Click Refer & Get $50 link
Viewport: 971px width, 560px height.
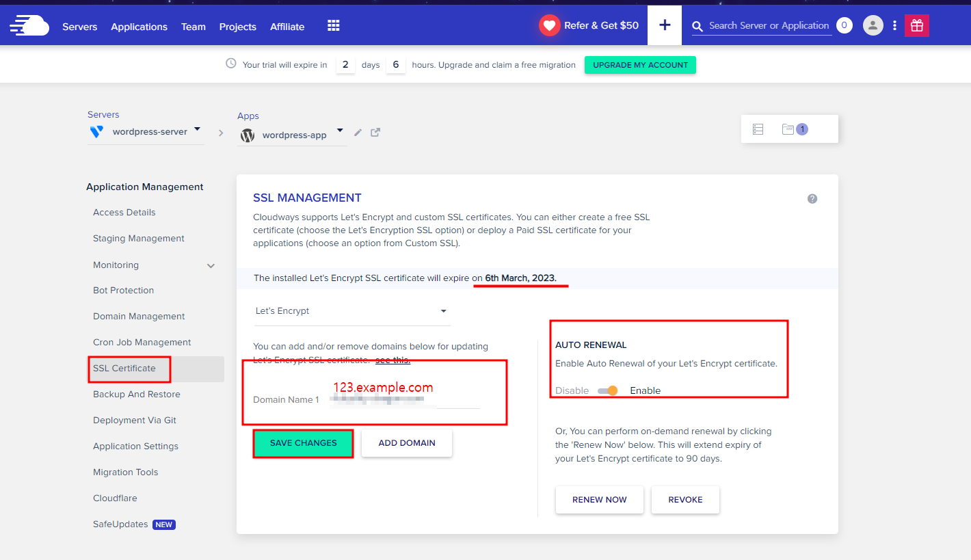pyautogui.click(x=602, y=26)
